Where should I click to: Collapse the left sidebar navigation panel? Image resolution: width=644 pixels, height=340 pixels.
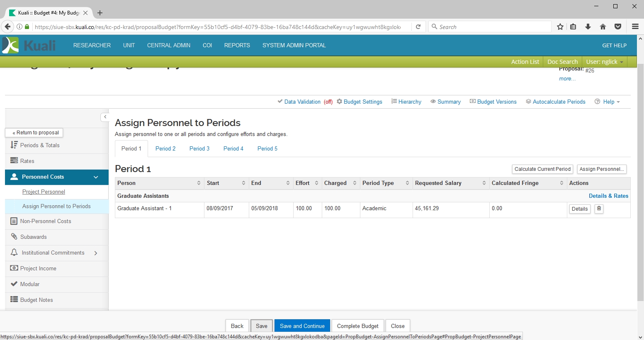105,117
